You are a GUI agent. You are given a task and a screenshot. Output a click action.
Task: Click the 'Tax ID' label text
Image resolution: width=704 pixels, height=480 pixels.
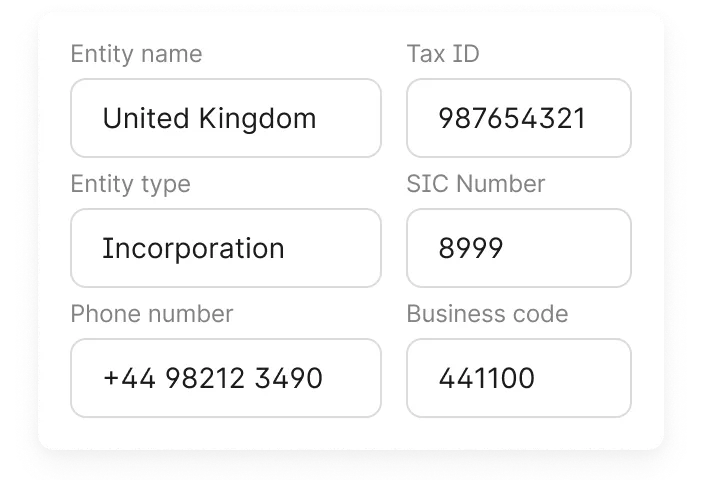tap(443, 54)
